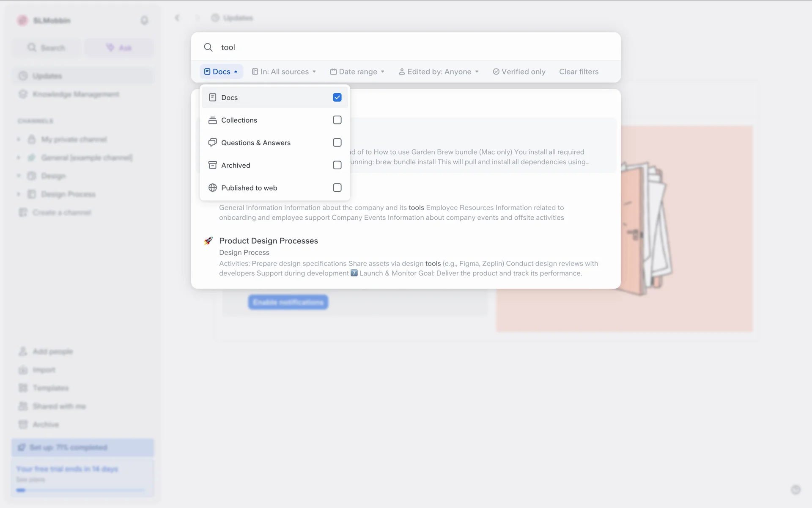Select the Questions & Answers menu item

click(256, 143)
